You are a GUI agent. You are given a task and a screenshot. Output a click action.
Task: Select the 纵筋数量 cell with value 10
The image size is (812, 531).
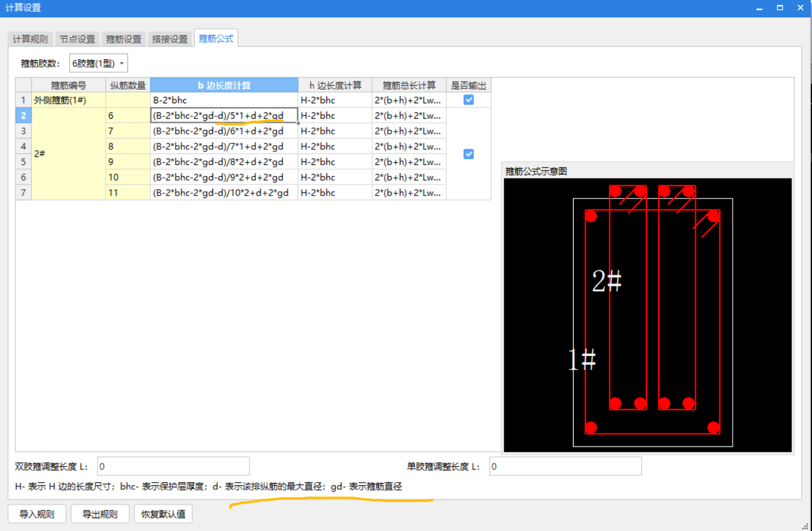[128, 177]
